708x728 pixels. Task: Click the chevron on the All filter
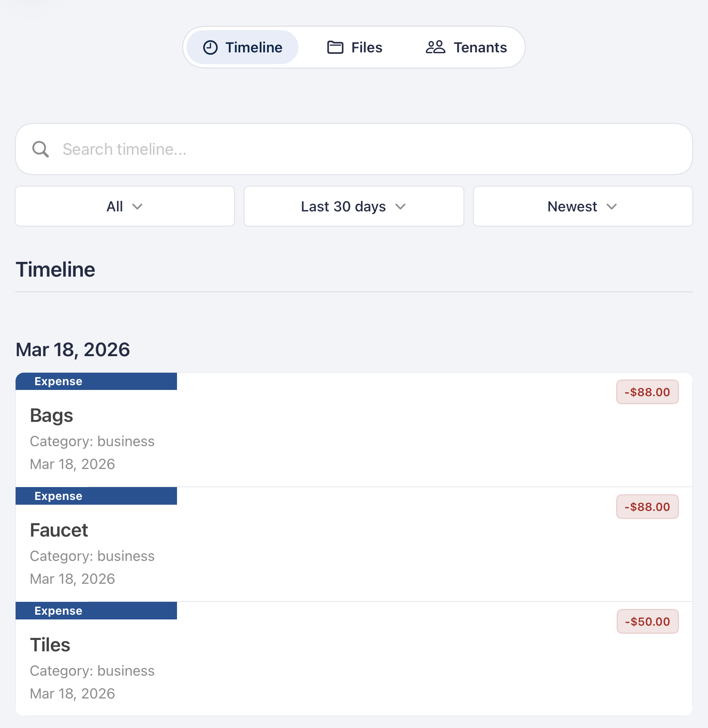coord(138,207)
